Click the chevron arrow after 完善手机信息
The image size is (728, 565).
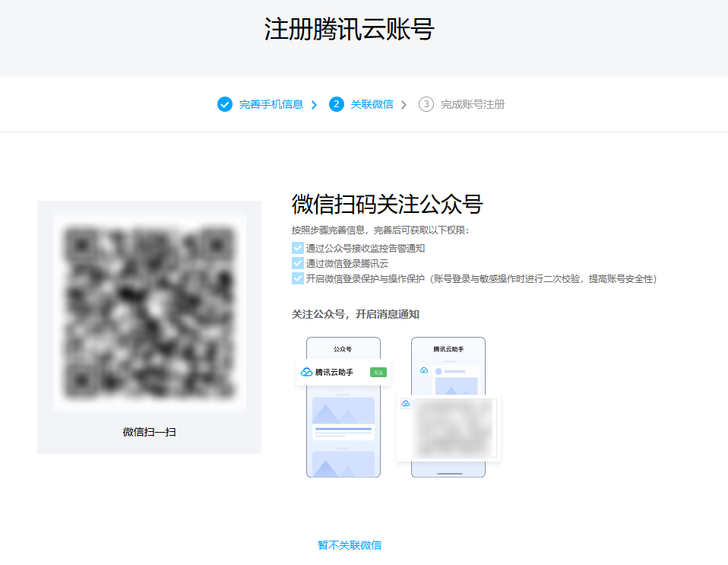click(x=314, y=105)
